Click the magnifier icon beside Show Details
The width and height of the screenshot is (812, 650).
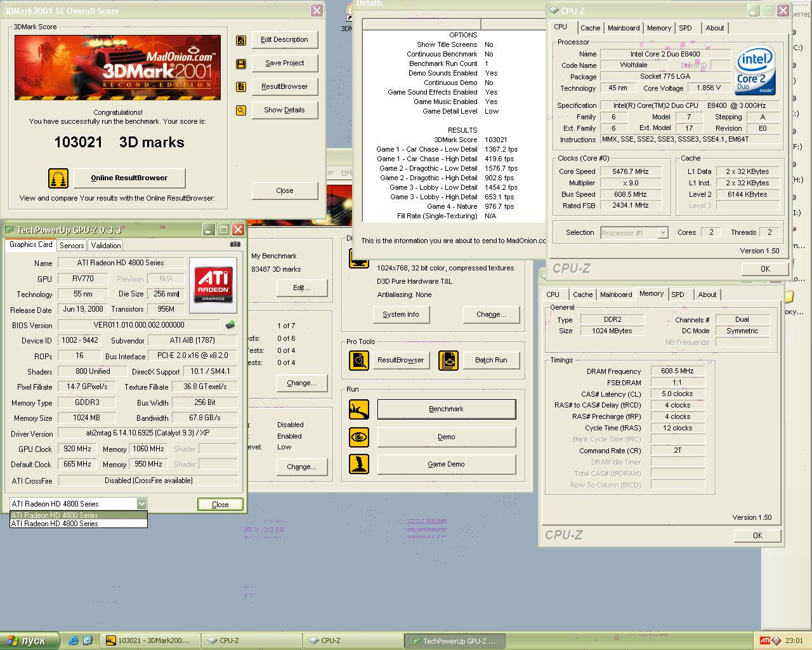pos(241,110)
